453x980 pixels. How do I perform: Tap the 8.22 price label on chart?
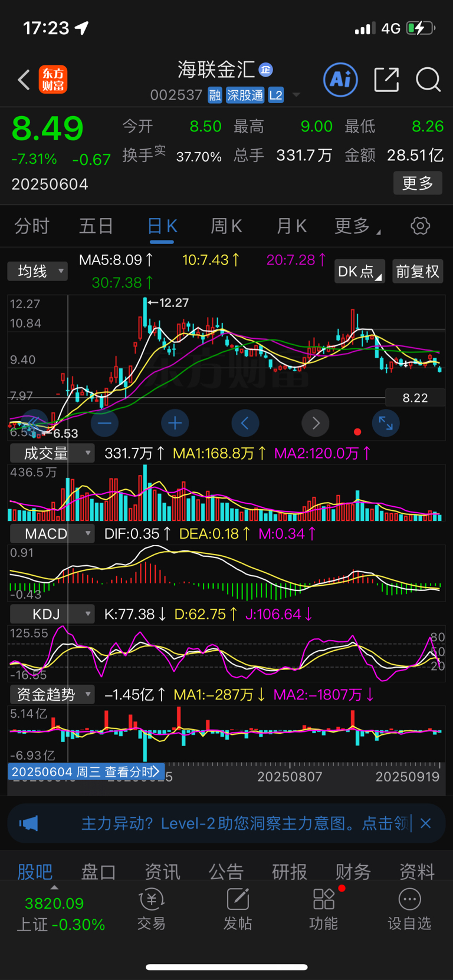click(415, 398)
